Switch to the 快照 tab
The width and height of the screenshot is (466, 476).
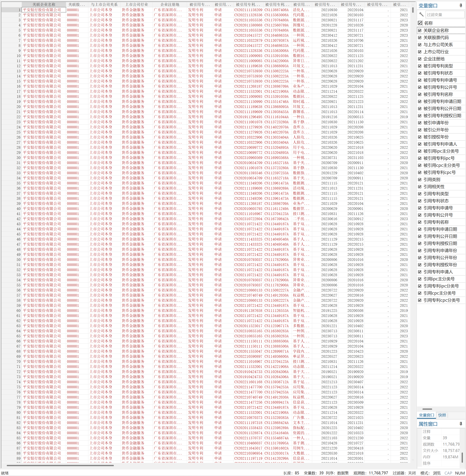pos(442,415)
